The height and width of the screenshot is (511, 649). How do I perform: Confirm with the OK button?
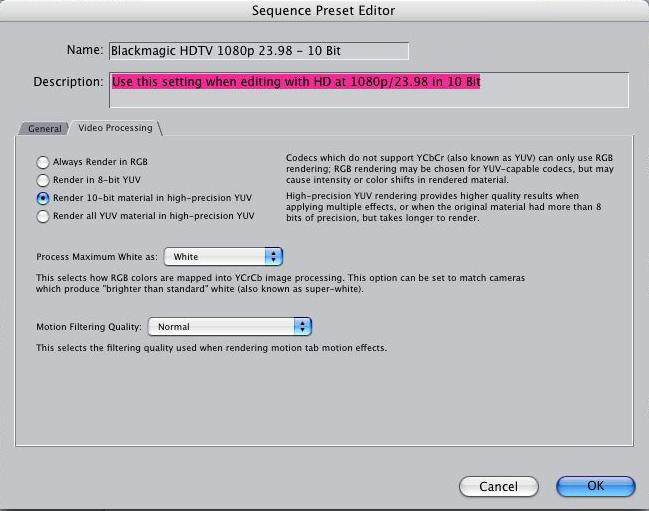point(596,486)
